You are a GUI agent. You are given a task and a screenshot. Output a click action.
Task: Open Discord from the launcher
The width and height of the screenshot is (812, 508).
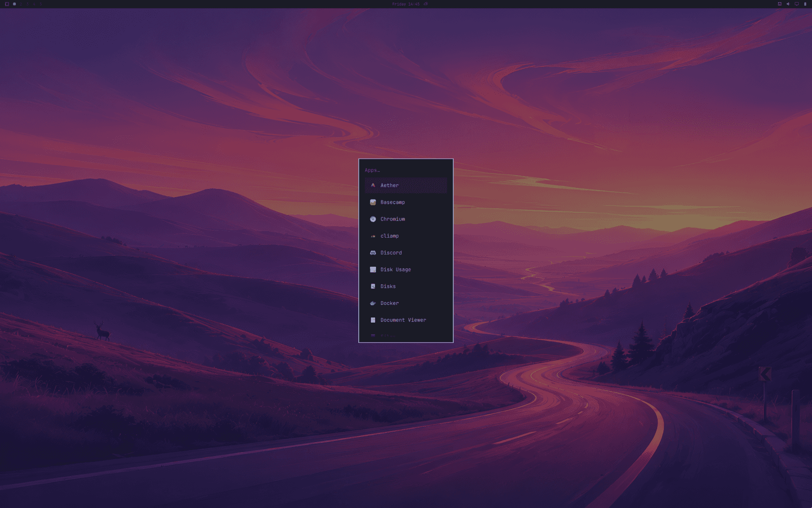coord(406,252)
